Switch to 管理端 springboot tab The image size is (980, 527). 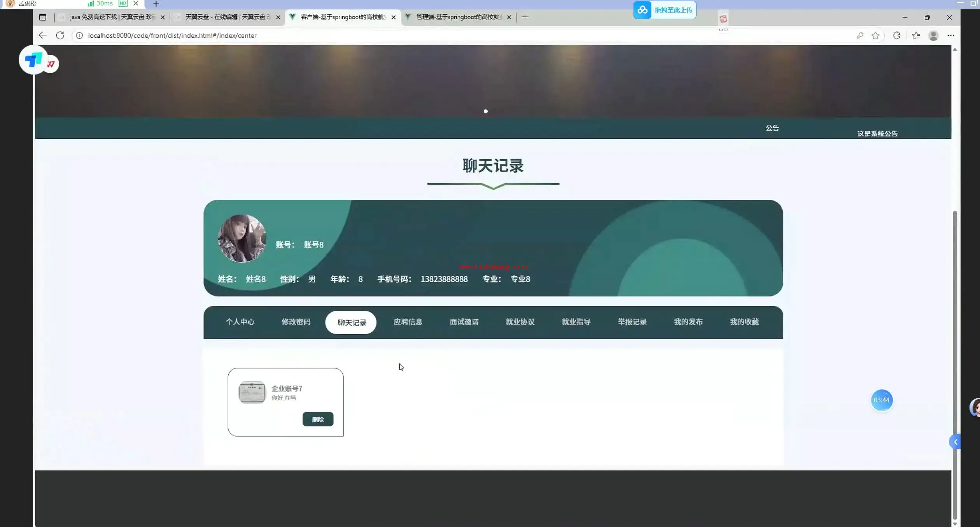coord(458,17)
